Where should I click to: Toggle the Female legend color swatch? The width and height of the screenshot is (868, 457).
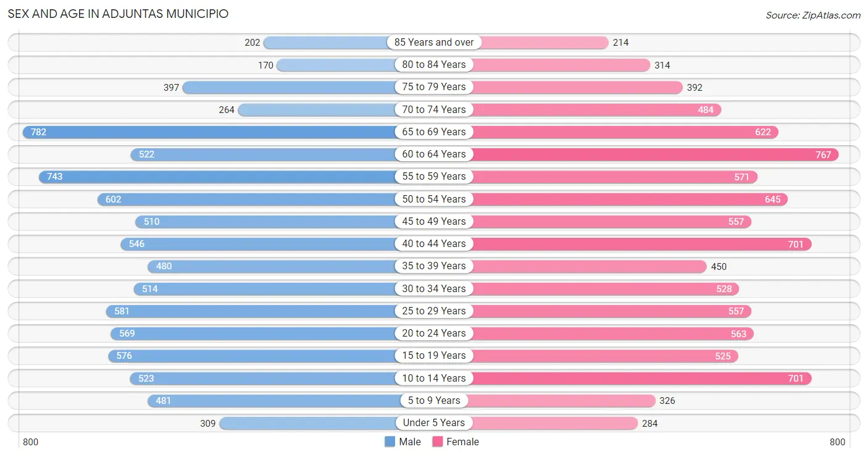pos(438,442)
